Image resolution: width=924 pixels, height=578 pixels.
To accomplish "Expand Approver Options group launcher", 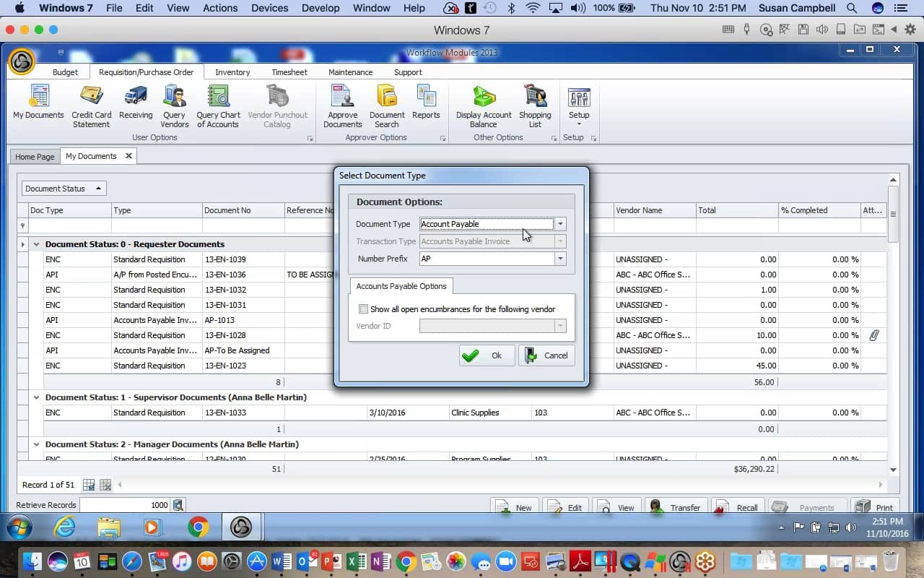I will pyautogui.click(x=443, y=138).
